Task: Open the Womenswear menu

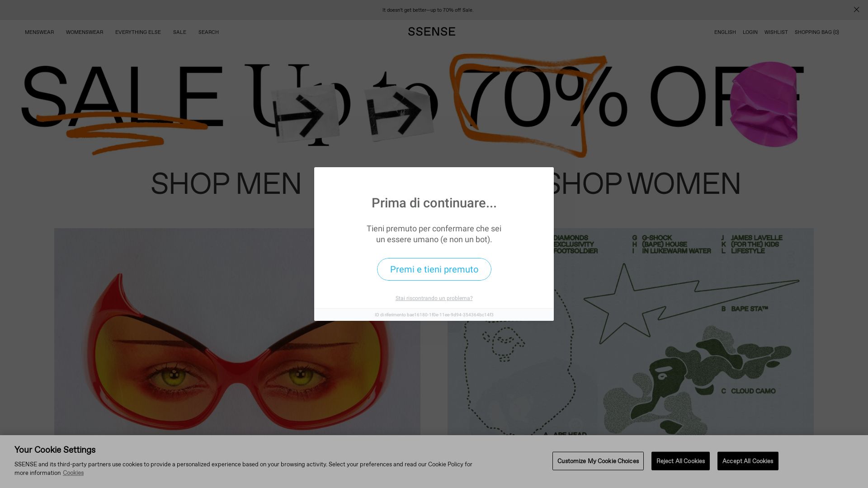Action: (x=85, y=32)
